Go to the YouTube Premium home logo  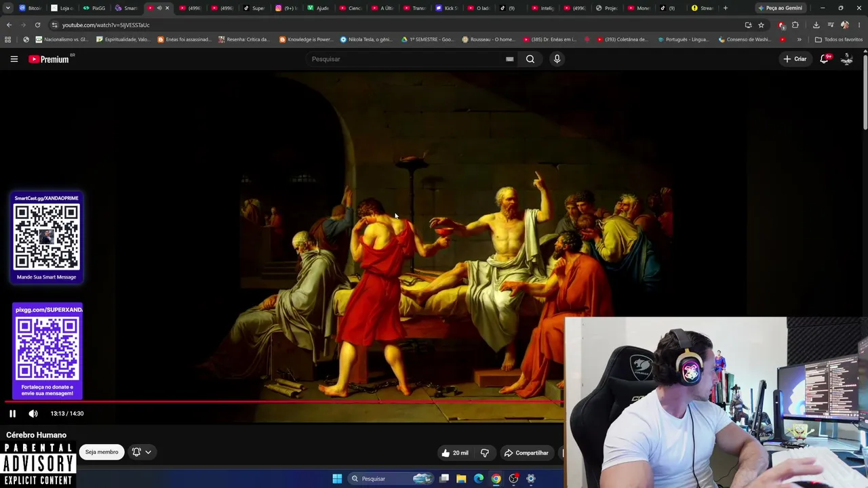click(x=49, y=59)
